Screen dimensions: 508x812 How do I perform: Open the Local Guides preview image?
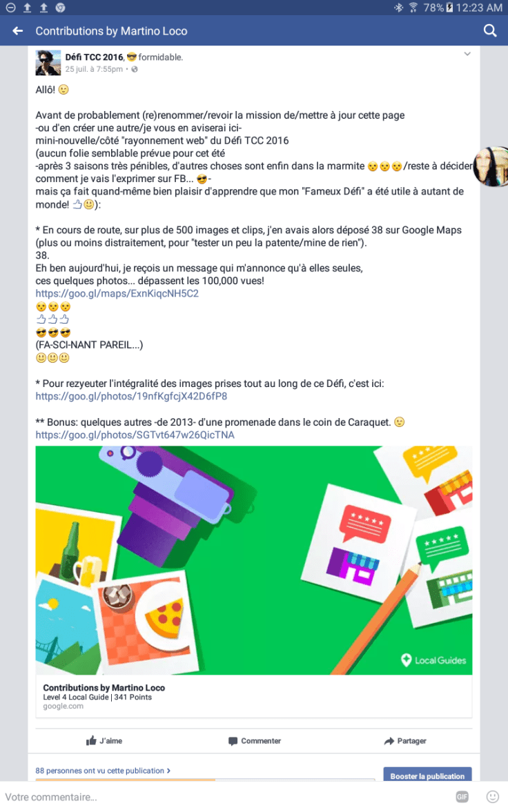(253, 560)
